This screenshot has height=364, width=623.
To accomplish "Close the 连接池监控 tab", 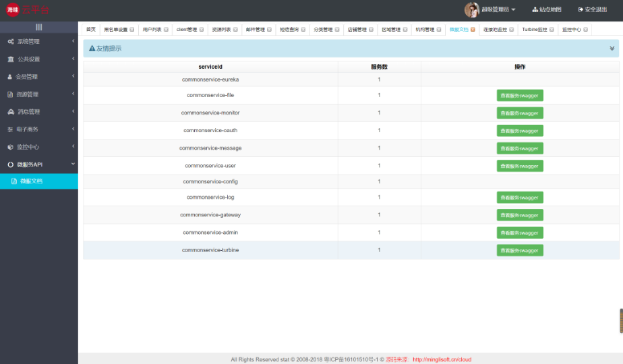I will point(511,30).
